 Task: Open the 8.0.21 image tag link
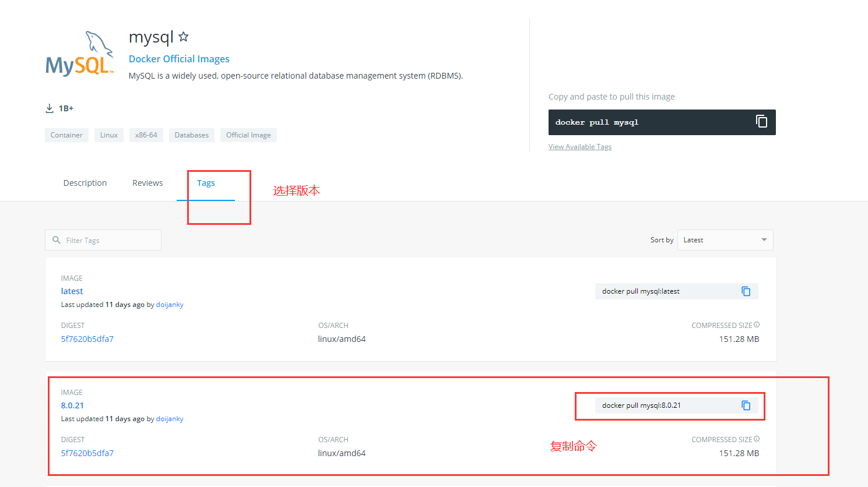[x=72, y=405]
